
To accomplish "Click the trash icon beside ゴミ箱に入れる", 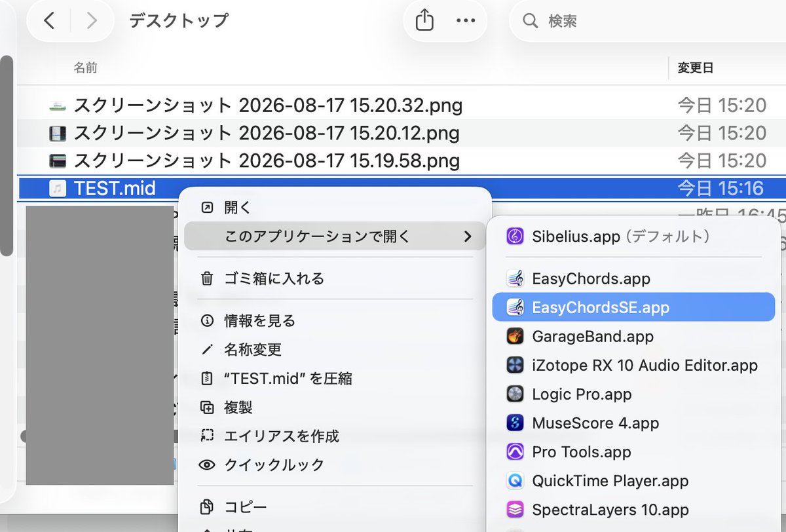I will click(x=207, y=278).
